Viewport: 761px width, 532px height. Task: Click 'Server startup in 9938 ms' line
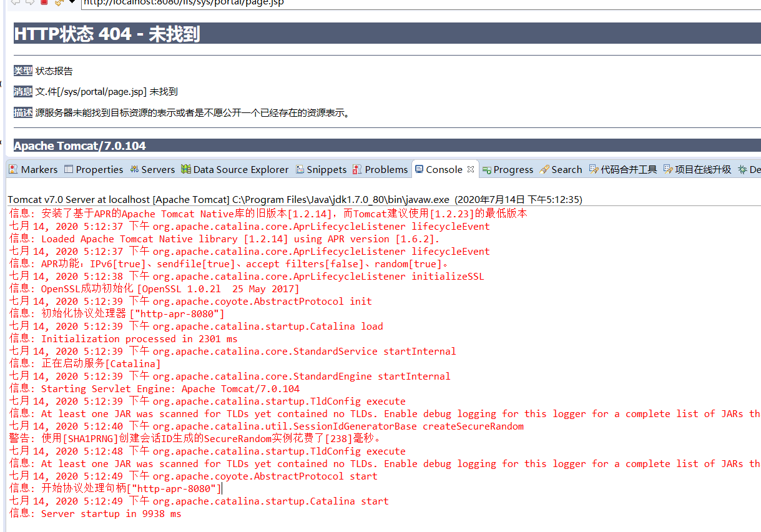coord(96,513)
